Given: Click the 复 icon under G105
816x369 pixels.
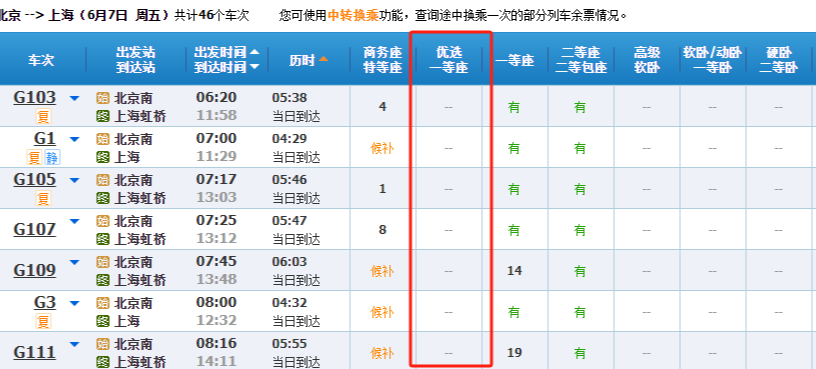Looking at the screenshot, I should click(x=44, y=198).
